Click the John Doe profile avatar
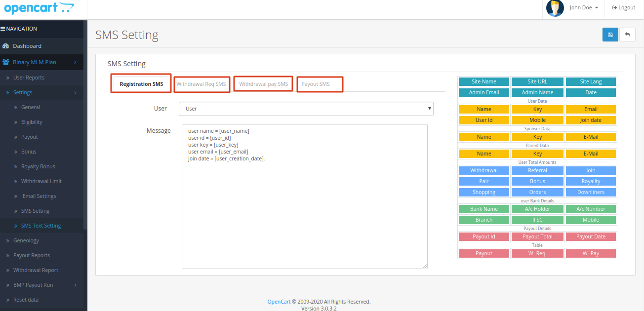Viewport: 644px width, 311px height. (555, 8)
